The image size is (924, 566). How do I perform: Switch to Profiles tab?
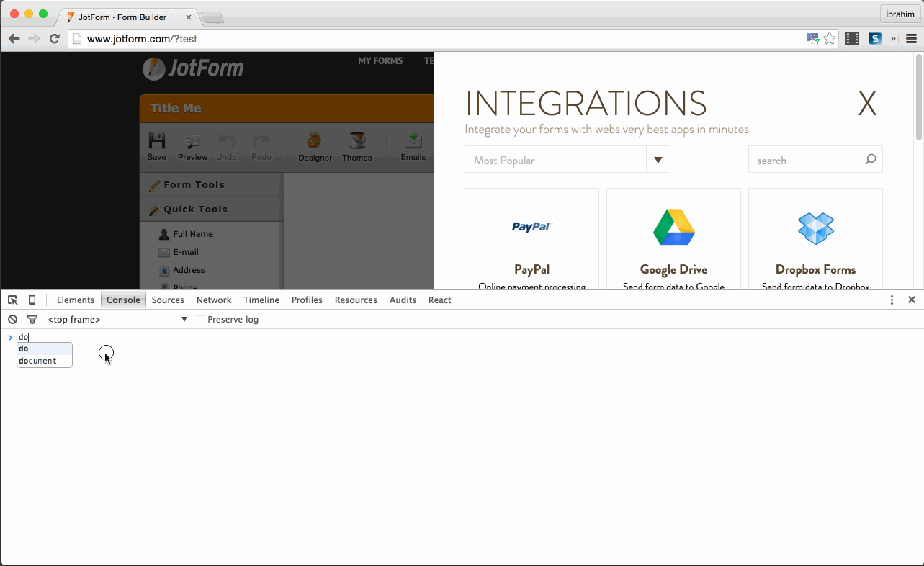point(307,300)
